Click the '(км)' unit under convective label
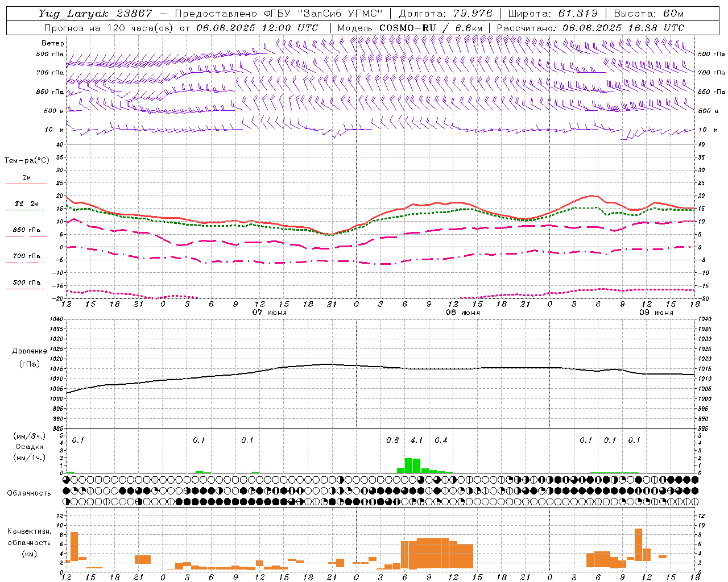728x582 pixels. point(30,554)
